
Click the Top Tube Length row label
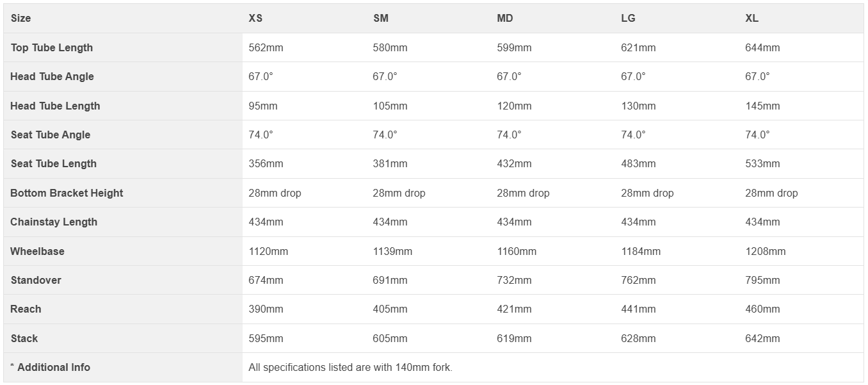point(52,48)
